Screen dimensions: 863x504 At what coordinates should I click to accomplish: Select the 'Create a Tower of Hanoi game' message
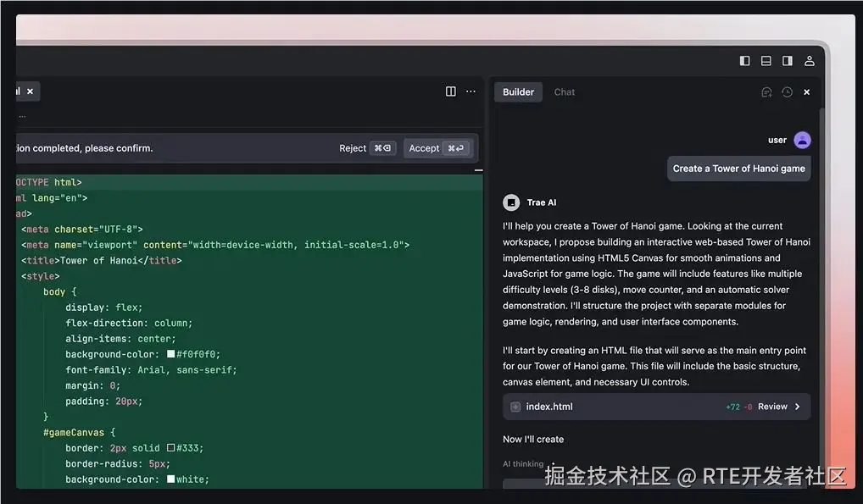coord(738,169)
